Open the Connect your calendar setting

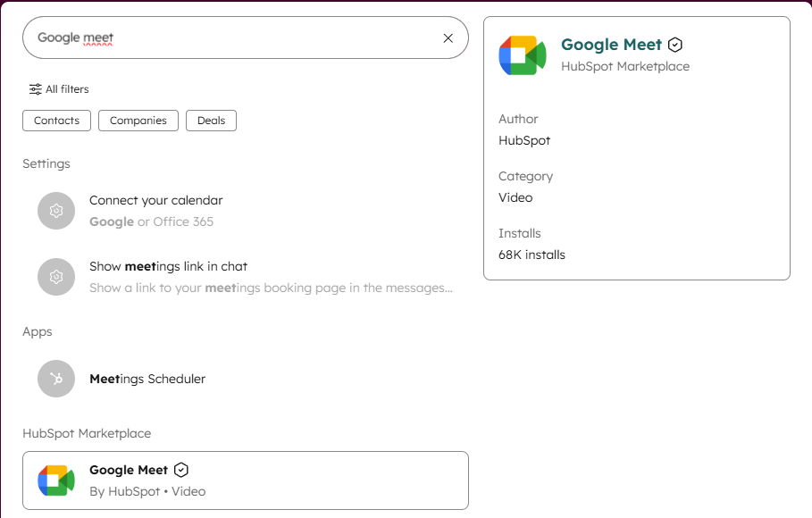coord(156,201)
